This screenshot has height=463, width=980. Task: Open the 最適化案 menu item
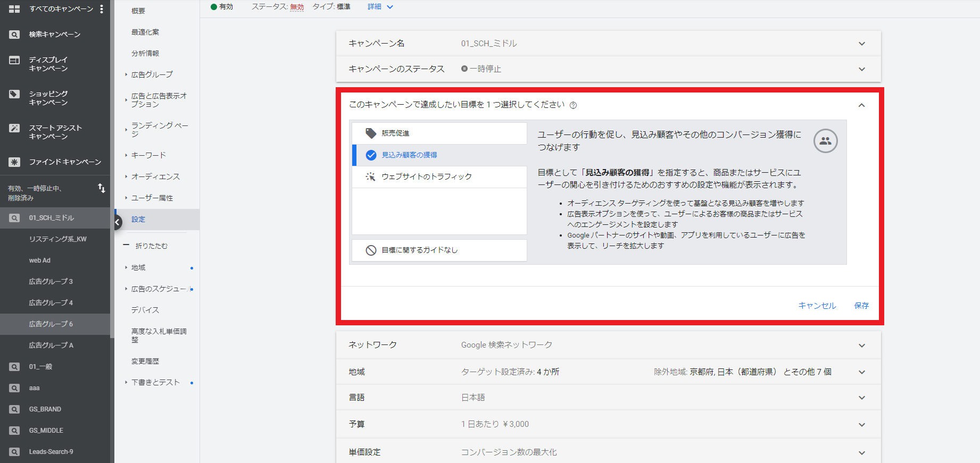tap(145, 32)
